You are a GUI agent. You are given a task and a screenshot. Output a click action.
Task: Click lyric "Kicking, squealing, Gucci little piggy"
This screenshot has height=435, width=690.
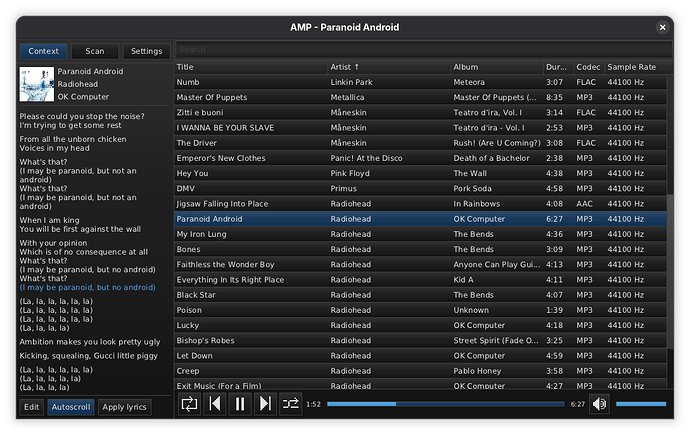point(88,356)
